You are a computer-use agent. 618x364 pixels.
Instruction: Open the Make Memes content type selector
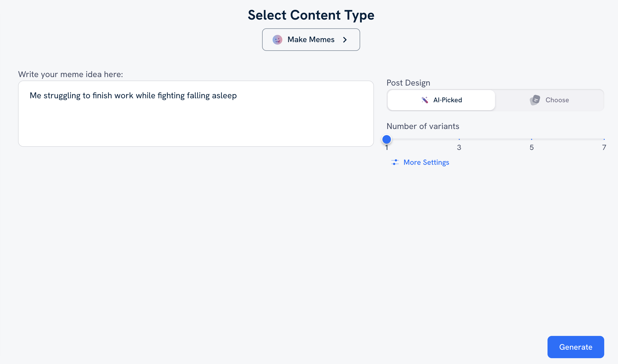coord(311,39)
